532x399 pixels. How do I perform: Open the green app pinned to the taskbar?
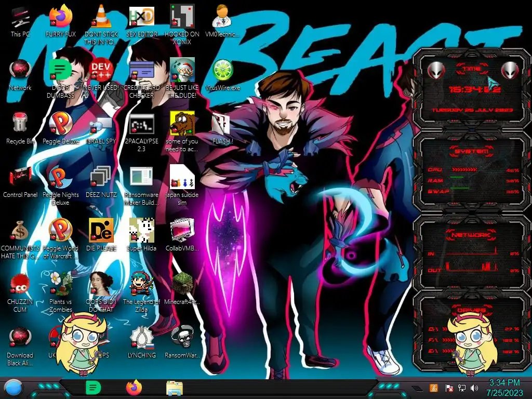pyautogui.click(x=94, y=388)
